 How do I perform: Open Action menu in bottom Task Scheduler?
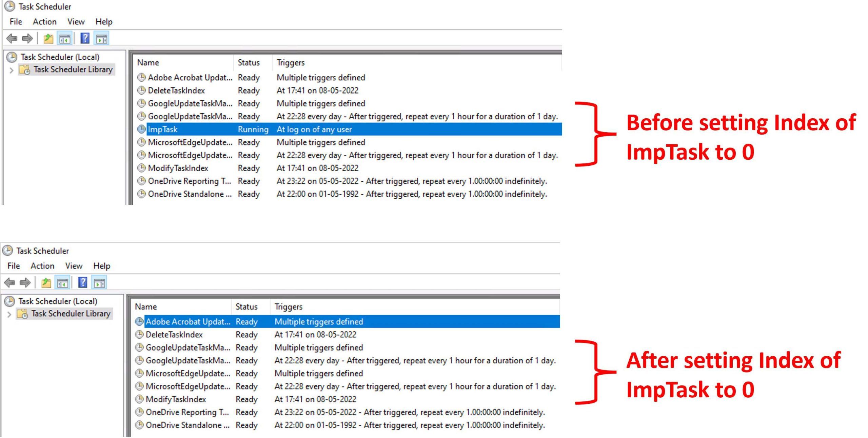[x=43, y=266]
